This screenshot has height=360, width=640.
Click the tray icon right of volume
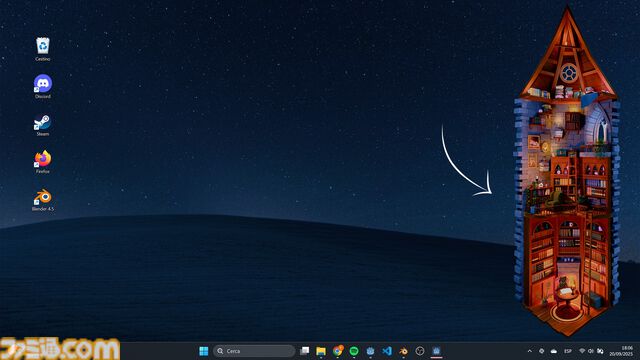point(600,351)
